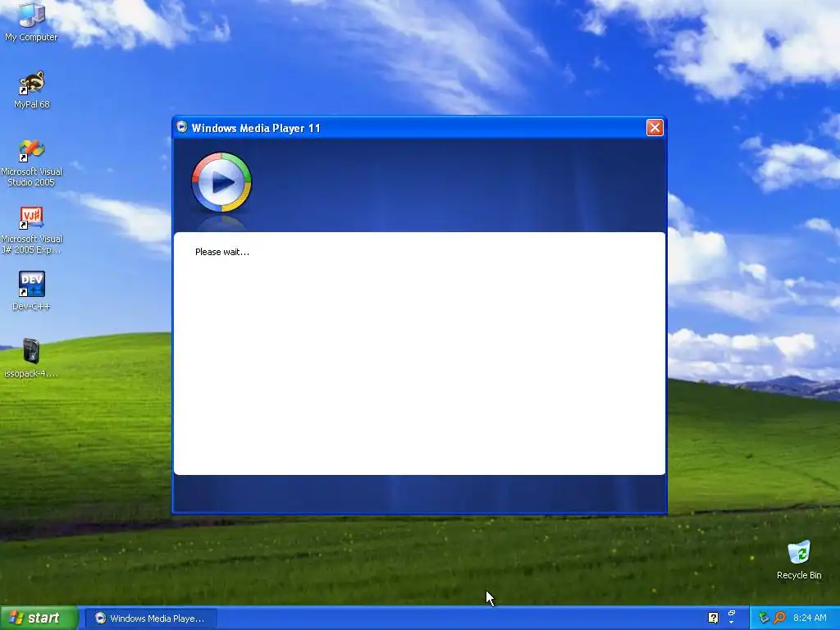Select the MyPal 68 browser shortcut
This screenshot has height=630, width=840.
[x=32, y=89]
